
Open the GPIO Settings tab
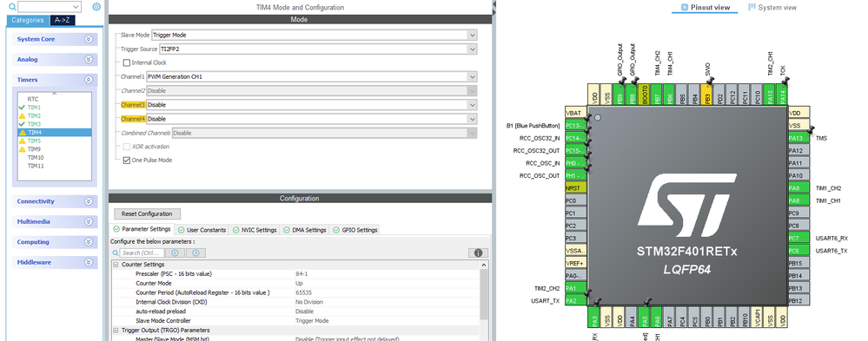pos(355,230)
